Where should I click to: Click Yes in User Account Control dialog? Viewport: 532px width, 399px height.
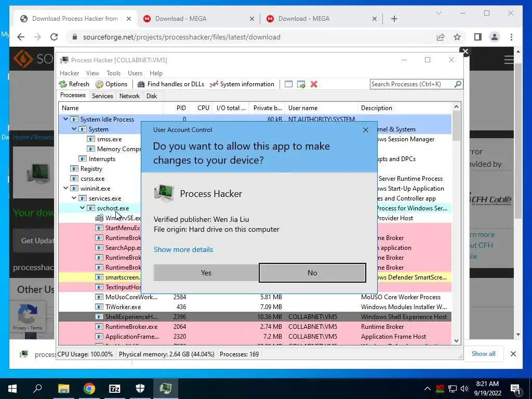click(x=206, y=273)
